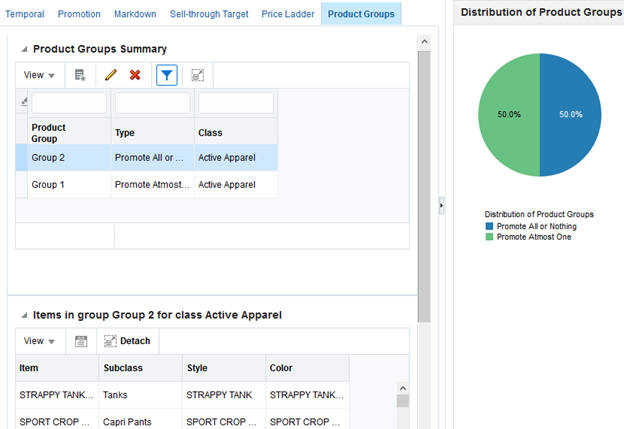
Task: Click Promote All or Nothing legend label
Action: coord(536,226)
